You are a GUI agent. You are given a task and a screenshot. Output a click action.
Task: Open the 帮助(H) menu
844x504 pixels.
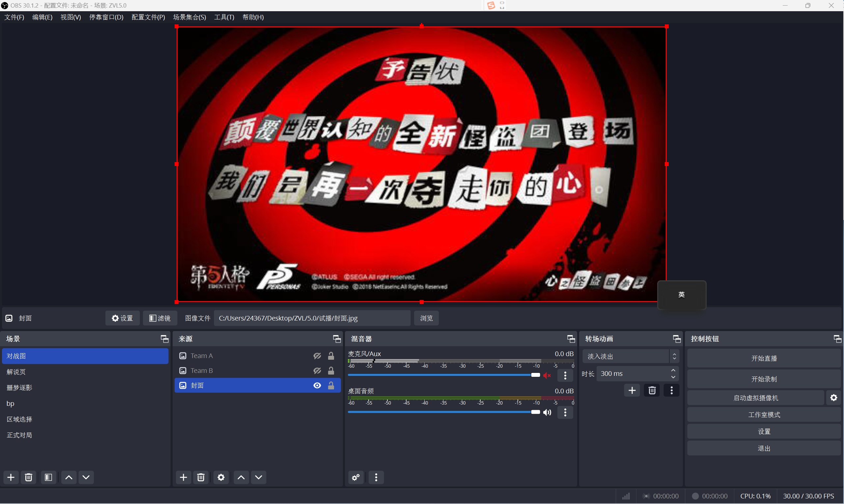click(253, 17)
